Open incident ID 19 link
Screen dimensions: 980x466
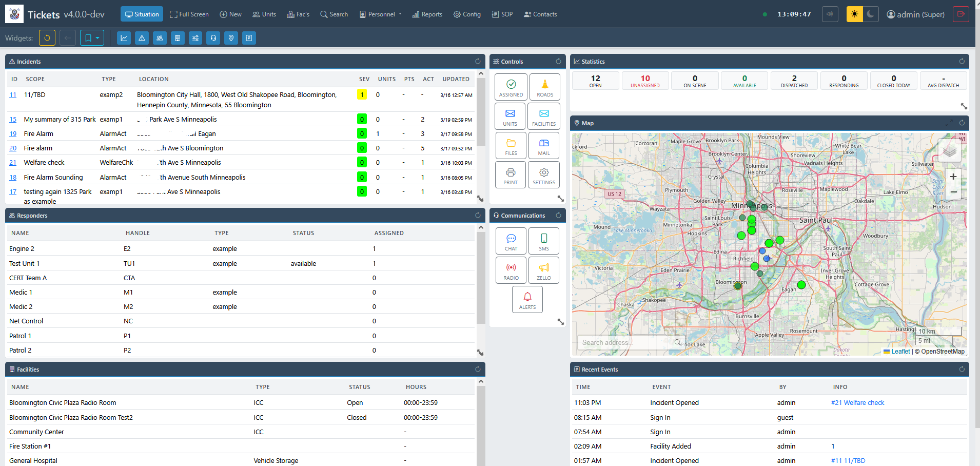[x=13, y=134]
